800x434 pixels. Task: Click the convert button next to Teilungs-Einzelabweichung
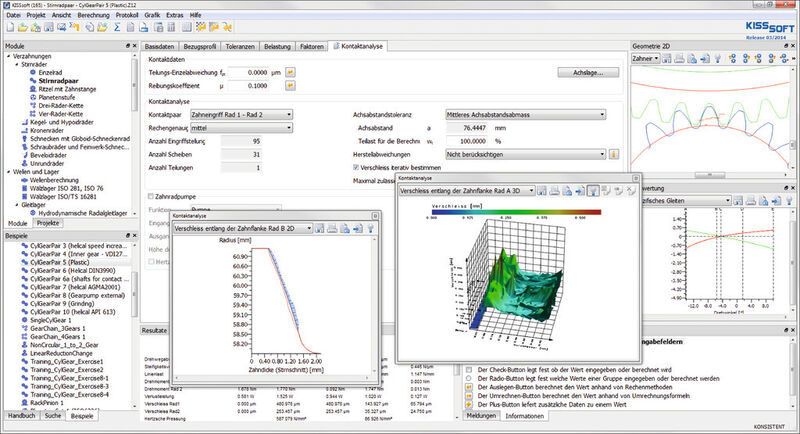pos(291,72)
